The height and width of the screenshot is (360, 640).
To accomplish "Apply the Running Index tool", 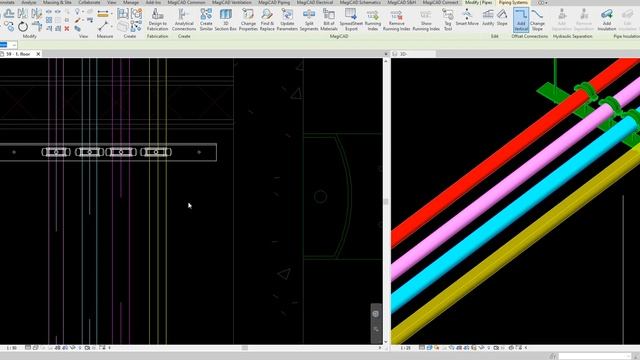I will click(373, 20).
